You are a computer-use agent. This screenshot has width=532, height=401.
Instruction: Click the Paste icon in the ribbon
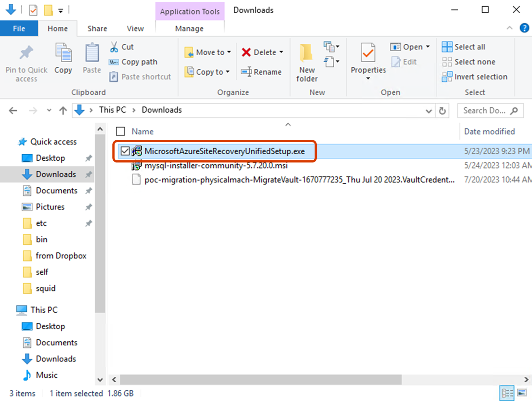(92, 53)
